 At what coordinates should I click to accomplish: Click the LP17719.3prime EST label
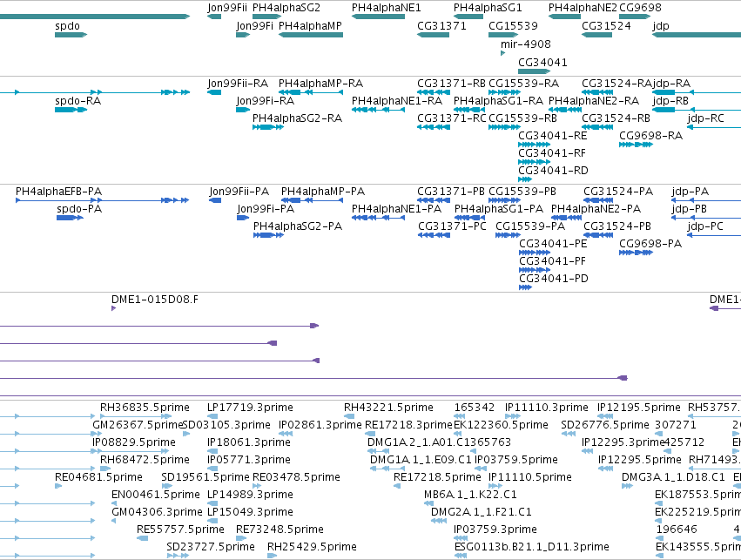point(250,408)
